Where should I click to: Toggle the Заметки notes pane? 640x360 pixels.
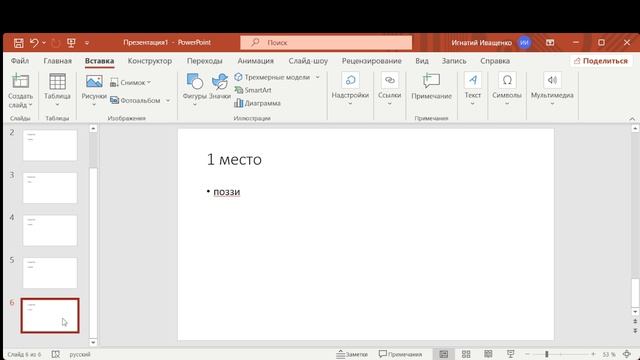(352, 354)
